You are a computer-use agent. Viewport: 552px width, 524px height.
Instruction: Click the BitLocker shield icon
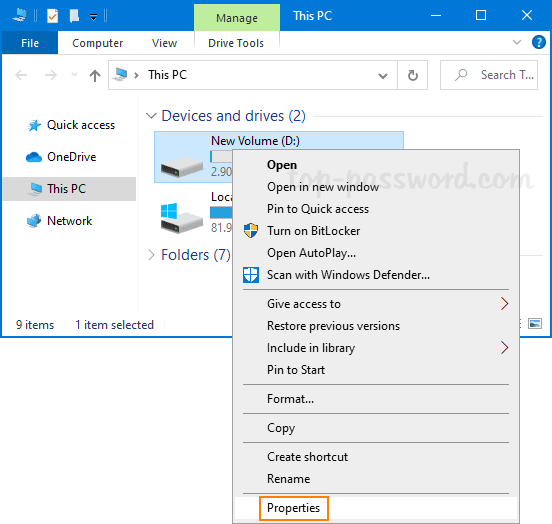point(251,230)
